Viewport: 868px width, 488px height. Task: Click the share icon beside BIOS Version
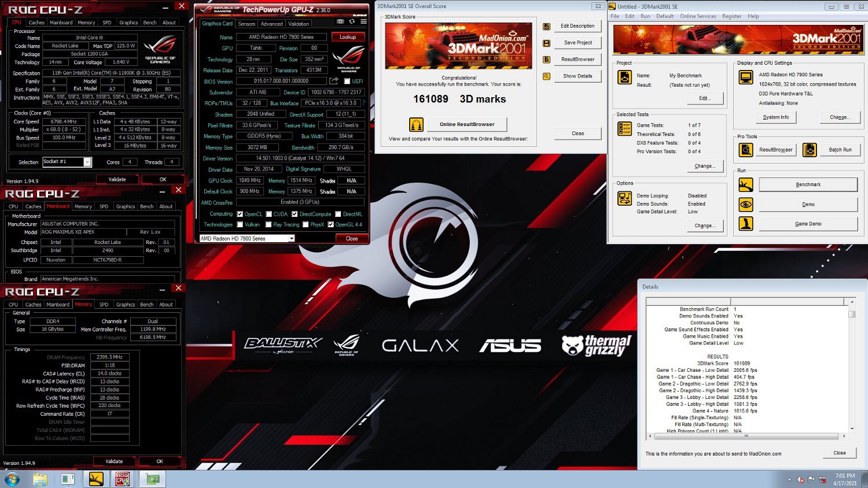[334, 81]
